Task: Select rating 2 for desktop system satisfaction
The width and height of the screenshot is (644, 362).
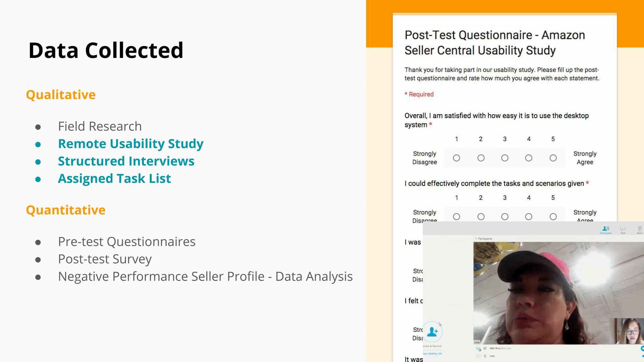Action: (x=481, y=158)
